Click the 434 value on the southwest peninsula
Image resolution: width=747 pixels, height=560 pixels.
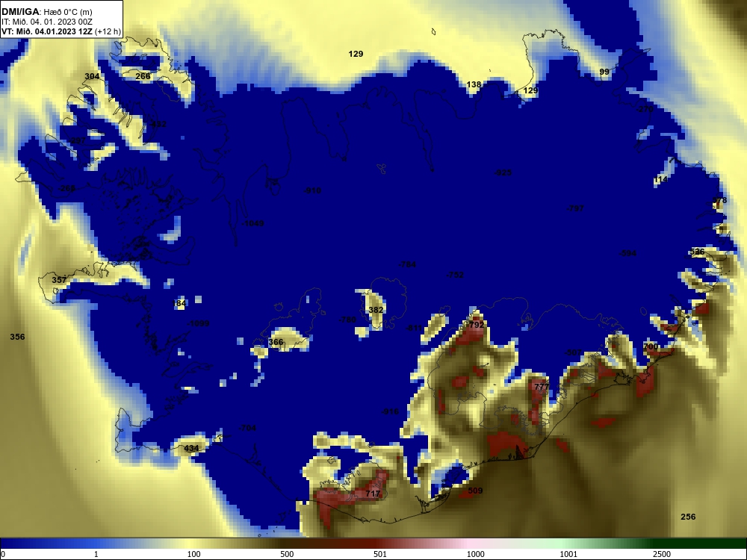coord(191,448)
